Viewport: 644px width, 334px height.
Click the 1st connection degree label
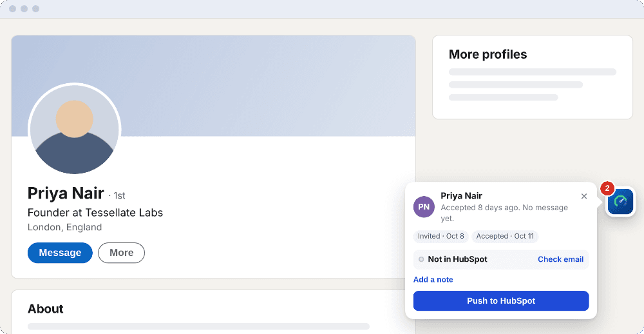(x=120, y=196)
